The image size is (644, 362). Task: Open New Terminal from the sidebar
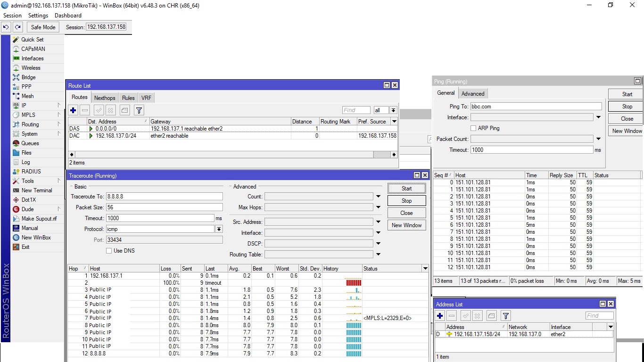[36, 190]
